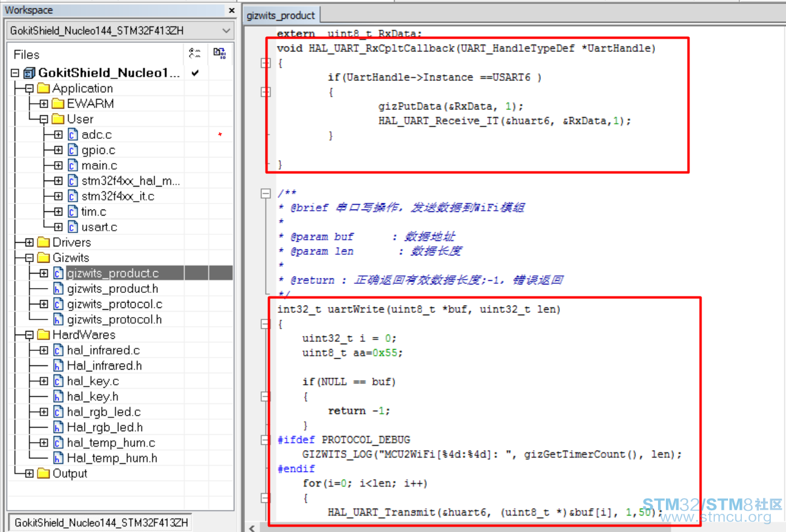Screen dimensions: 786x532
Task: Open gizwits_protocol.c in the tree
Action: click(115, 304)
